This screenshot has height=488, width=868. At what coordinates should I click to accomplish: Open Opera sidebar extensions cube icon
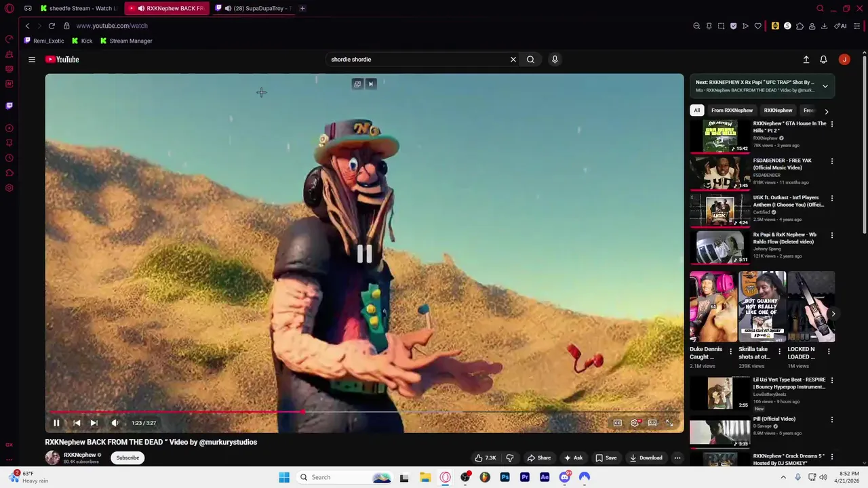9,173
